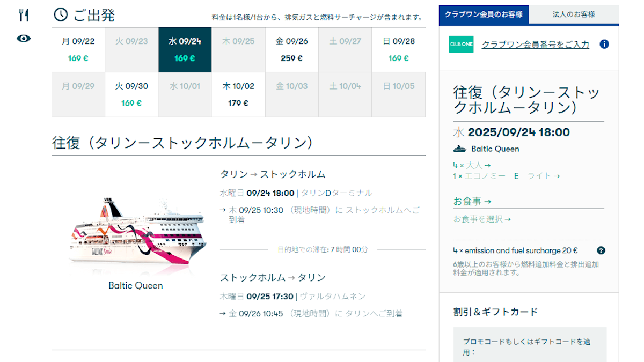Open the クラブワン会員番号をご入力 link
The width and height of the screenshot is (644, 362).
click(535, 45)
